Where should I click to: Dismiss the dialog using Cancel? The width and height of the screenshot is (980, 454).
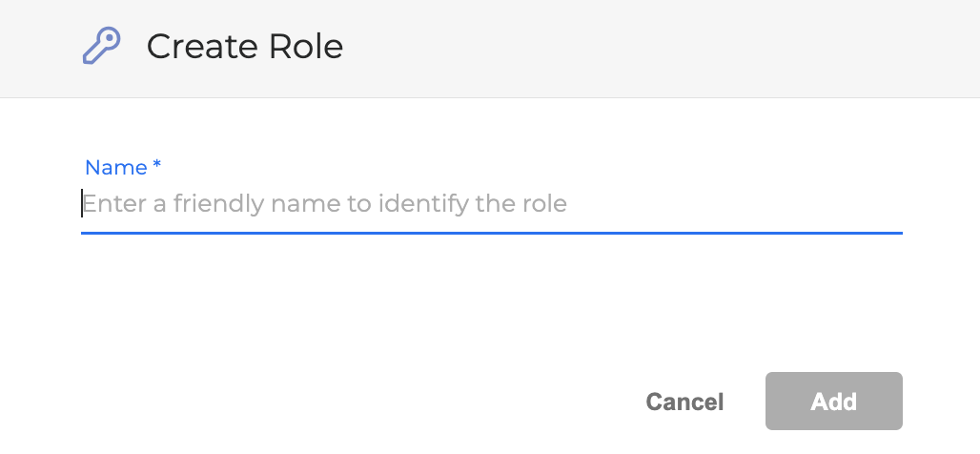tap(684, 402)
